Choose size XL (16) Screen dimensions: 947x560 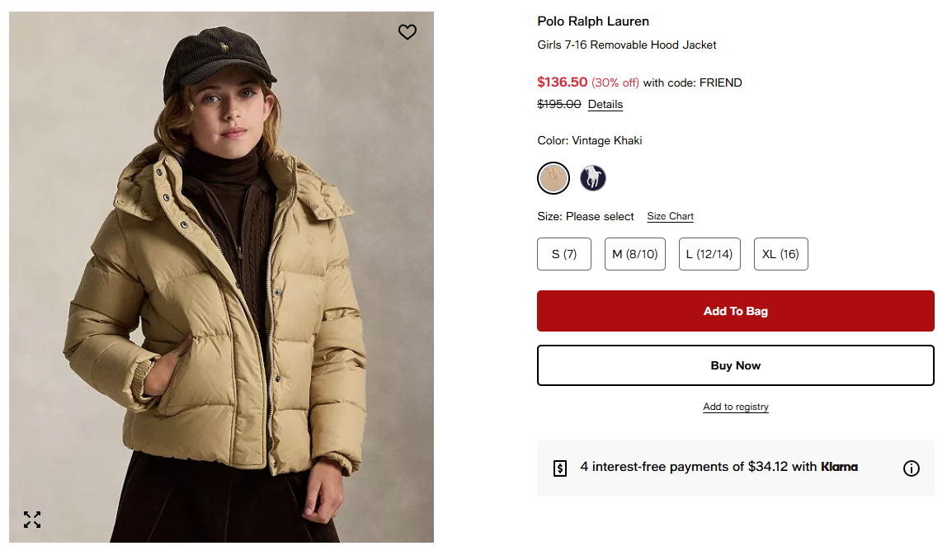pyautogui.click(x=780, y=254)
